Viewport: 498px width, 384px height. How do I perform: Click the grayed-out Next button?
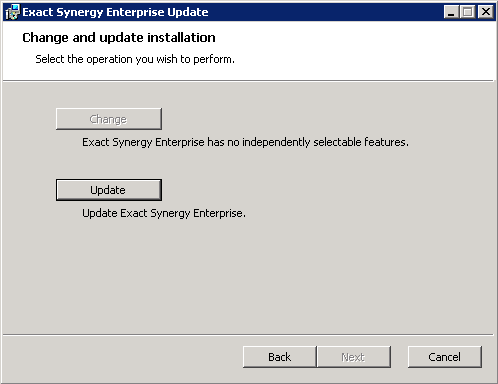point(353,357)
